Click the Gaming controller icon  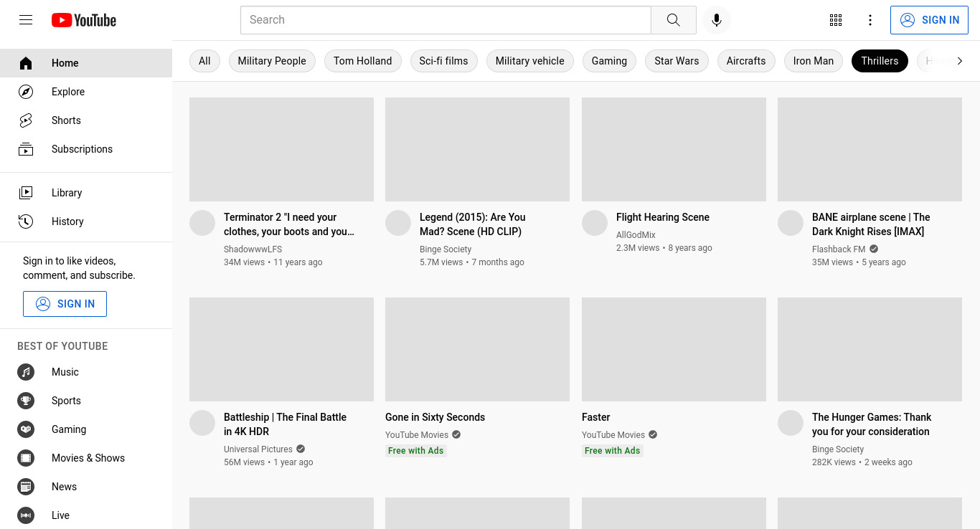[x=26, y=429]
